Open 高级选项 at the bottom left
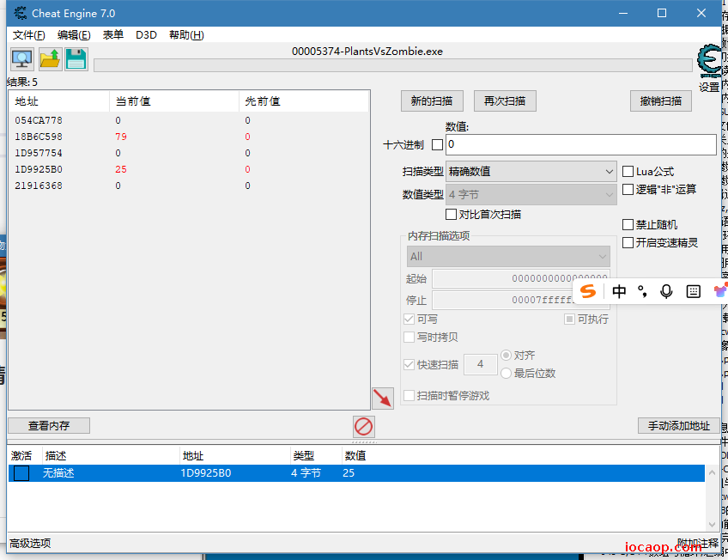 pos(30,544)
